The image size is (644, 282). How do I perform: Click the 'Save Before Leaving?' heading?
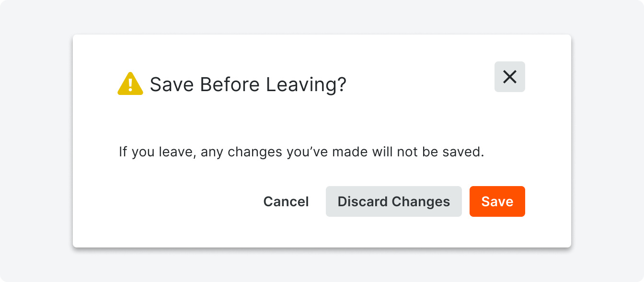click(x=248, y=85)
